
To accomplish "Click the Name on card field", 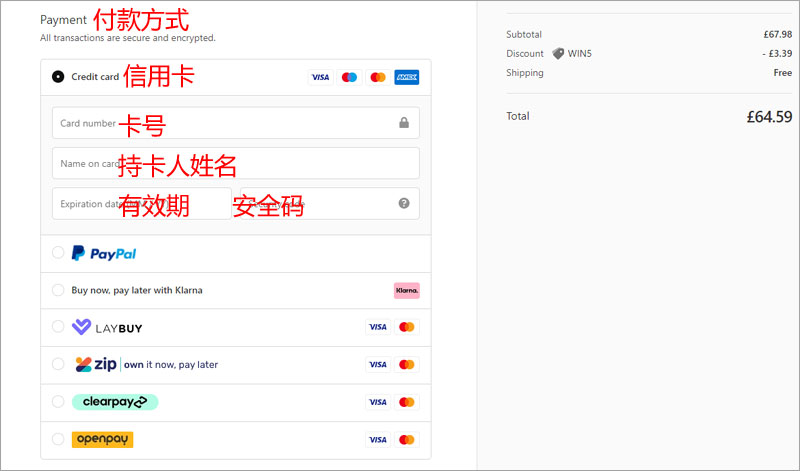I will 236,163.
